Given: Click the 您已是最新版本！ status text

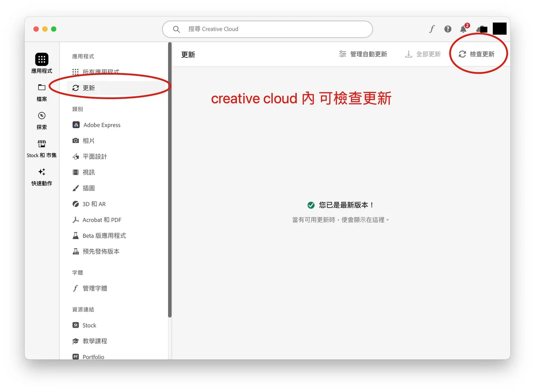Looking at the screenshot, I should (346, 205).
